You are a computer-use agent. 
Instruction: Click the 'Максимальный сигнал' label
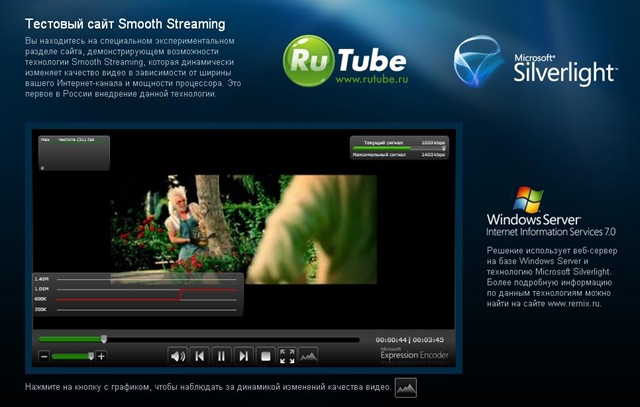[379, 155]
